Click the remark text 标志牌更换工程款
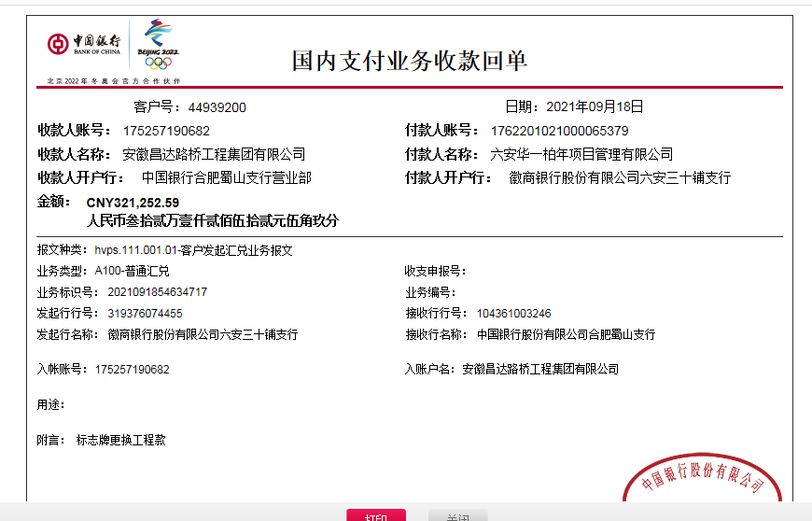812x521 pixels. point(120,440)
